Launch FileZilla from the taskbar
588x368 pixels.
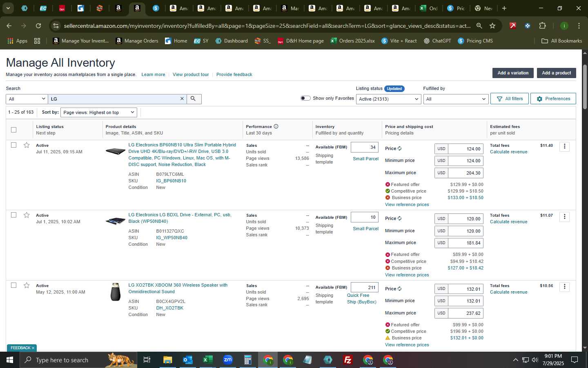(348, 360)
